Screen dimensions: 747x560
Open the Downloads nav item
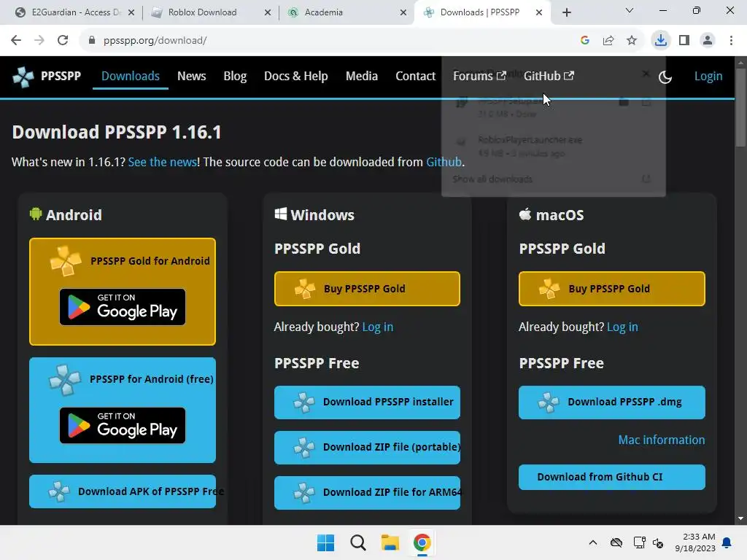coord(131,76)
